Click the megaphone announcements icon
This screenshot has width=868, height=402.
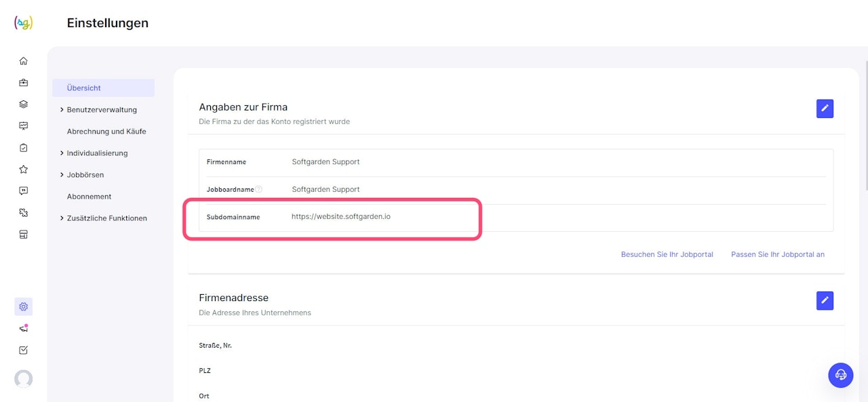pos(24,329)
